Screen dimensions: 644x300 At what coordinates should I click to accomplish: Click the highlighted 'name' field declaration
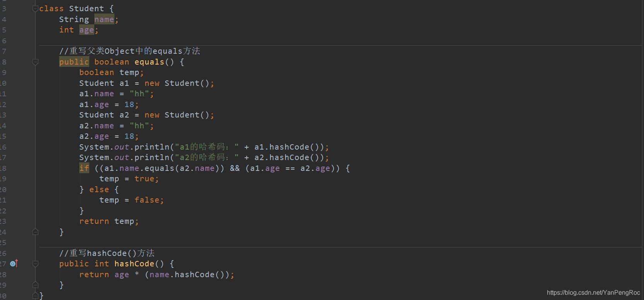click(x=104, y=19)
